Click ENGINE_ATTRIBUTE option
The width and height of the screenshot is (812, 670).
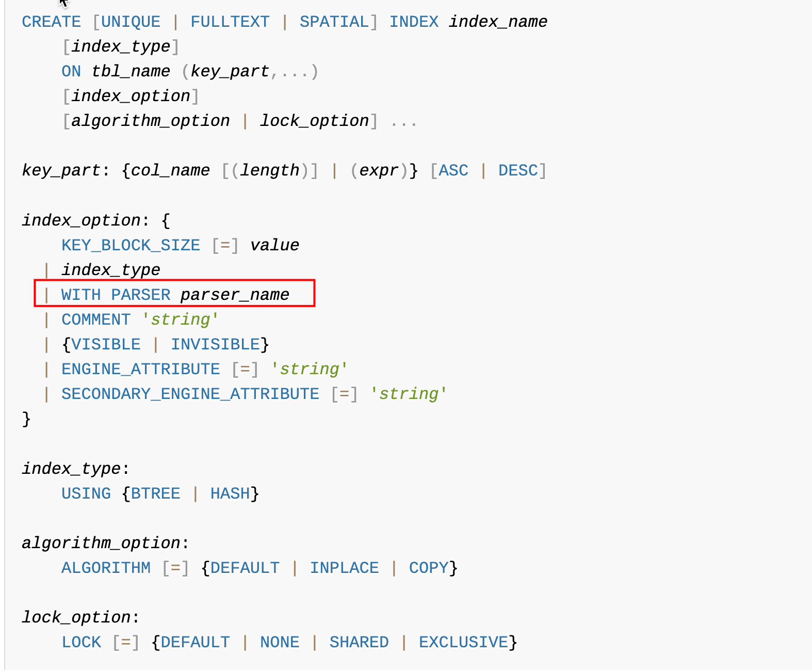[140, 369]
